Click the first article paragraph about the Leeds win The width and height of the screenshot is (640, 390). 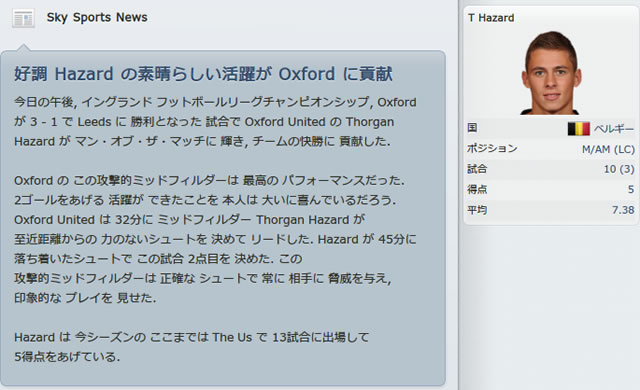[x=215, y=122]
